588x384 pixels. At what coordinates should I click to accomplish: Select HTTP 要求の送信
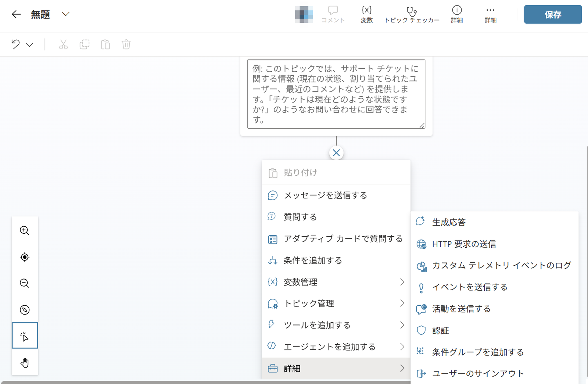tap(495, 244)
